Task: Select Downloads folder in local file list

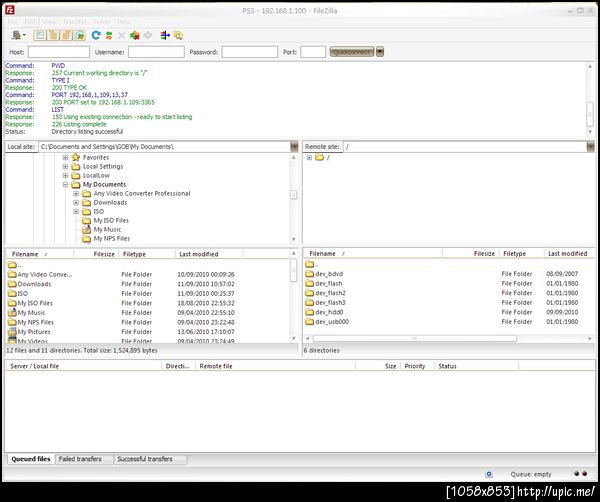Action: (x=34, y=284)
